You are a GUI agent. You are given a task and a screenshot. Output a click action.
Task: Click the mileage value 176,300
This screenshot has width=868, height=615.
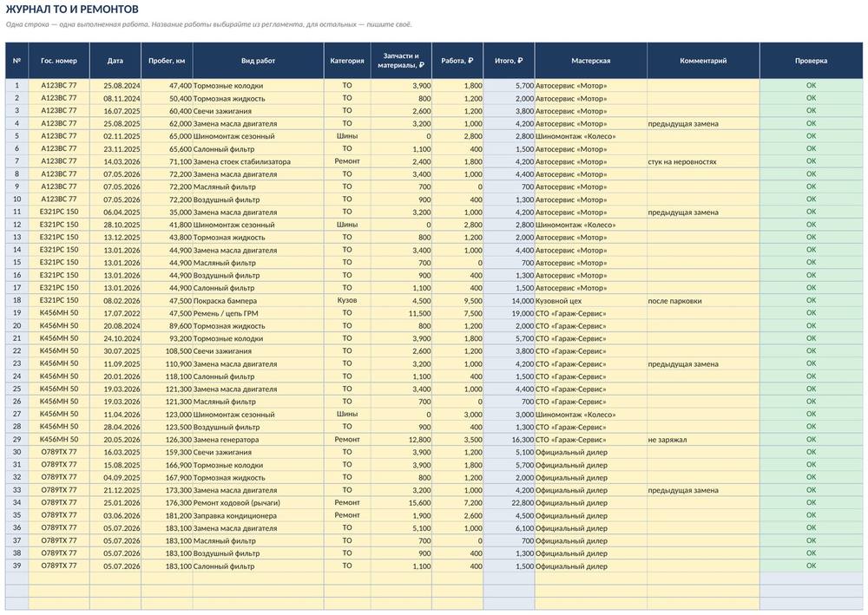point(167,503)
